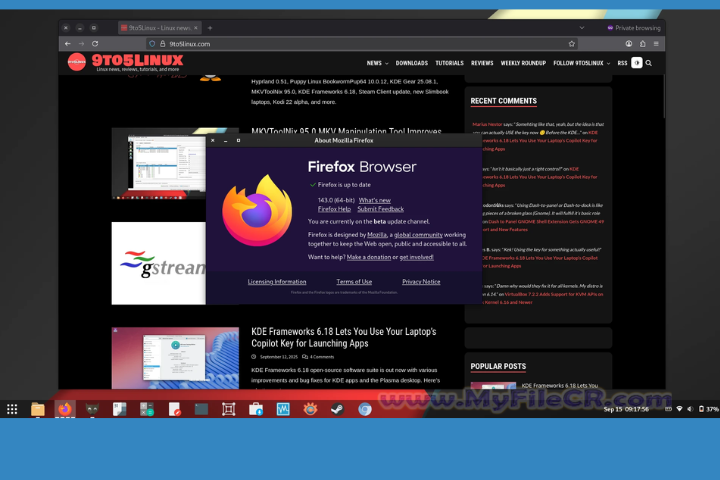Viewport: 720px width, 480px height.
Task: Launch the calculator icon in taskbar
Action: tap(147, 409)
